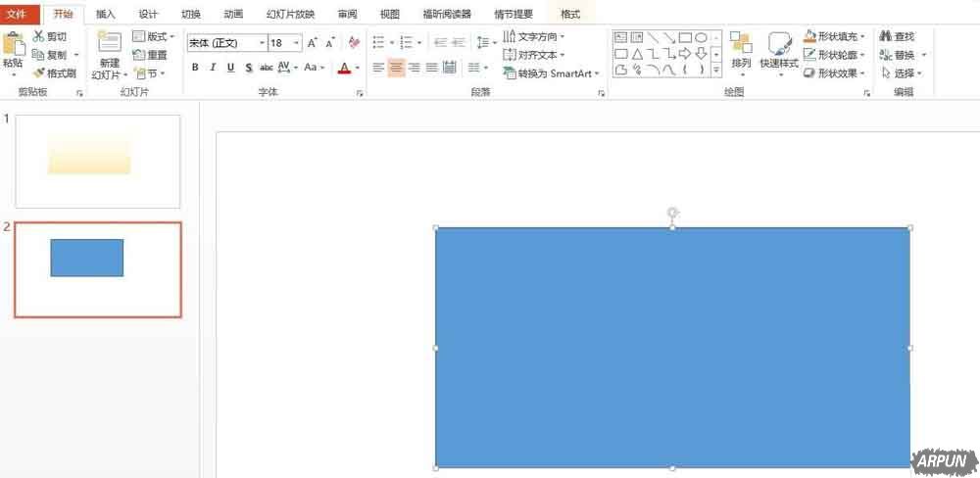
Task: Switch to the Insert (插入) tab
Action: click(106, 14)
